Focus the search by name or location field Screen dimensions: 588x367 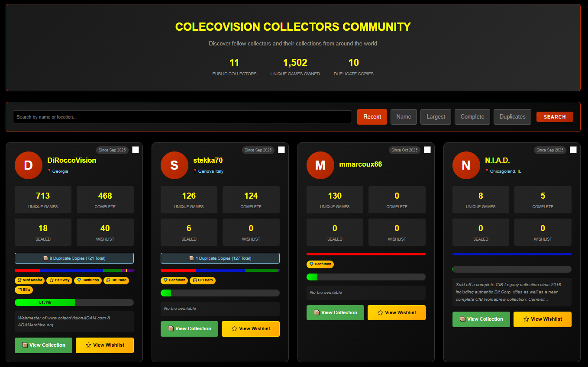click(182, 117)
